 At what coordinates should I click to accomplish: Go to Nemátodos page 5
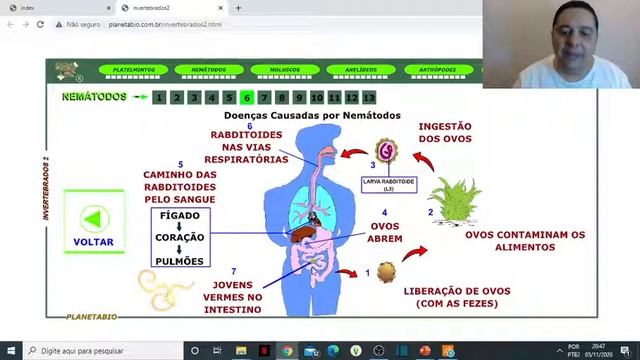click(x=229, y=98)
